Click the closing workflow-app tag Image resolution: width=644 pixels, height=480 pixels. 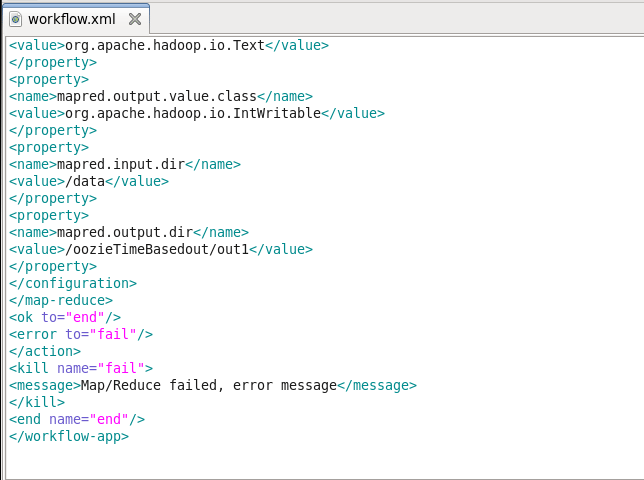69,436
